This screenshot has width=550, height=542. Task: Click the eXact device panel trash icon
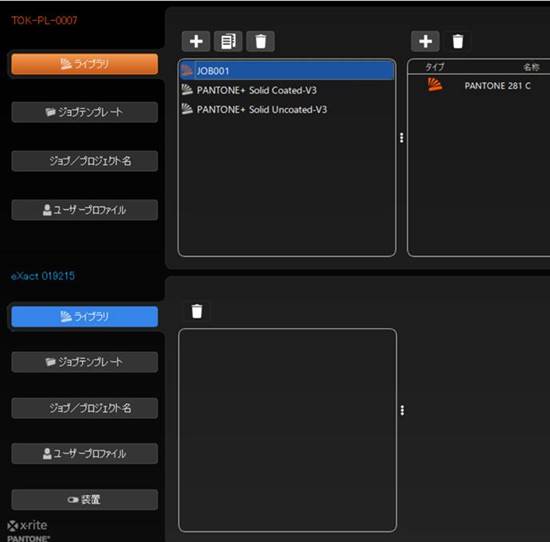pyautogui.click(x=197, y=311)
